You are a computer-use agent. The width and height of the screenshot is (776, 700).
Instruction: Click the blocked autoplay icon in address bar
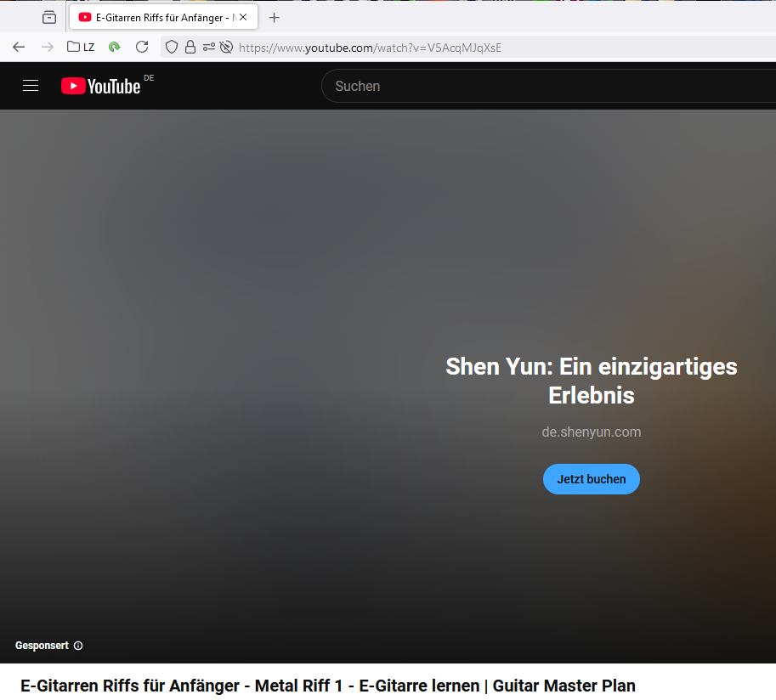tap(226, 48)
